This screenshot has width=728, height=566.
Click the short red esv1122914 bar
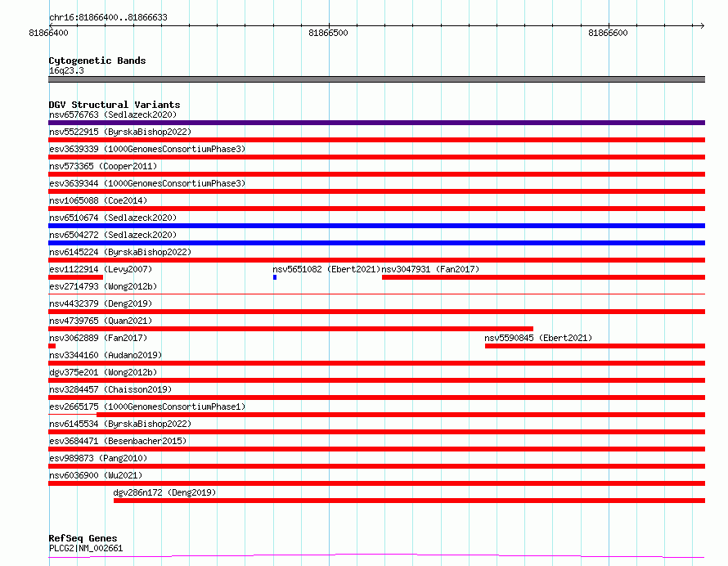click(x=76, y=277)
